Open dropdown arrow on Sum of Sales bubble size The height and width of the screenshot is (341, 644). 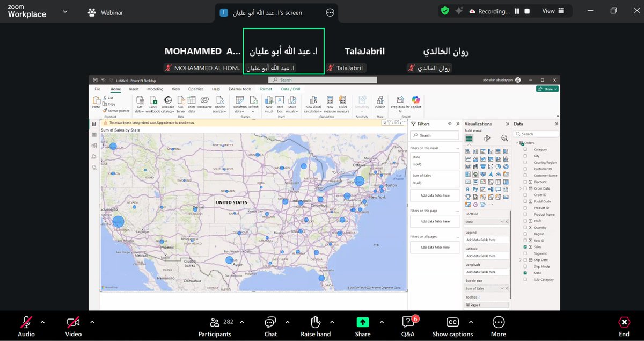(502, 289)
